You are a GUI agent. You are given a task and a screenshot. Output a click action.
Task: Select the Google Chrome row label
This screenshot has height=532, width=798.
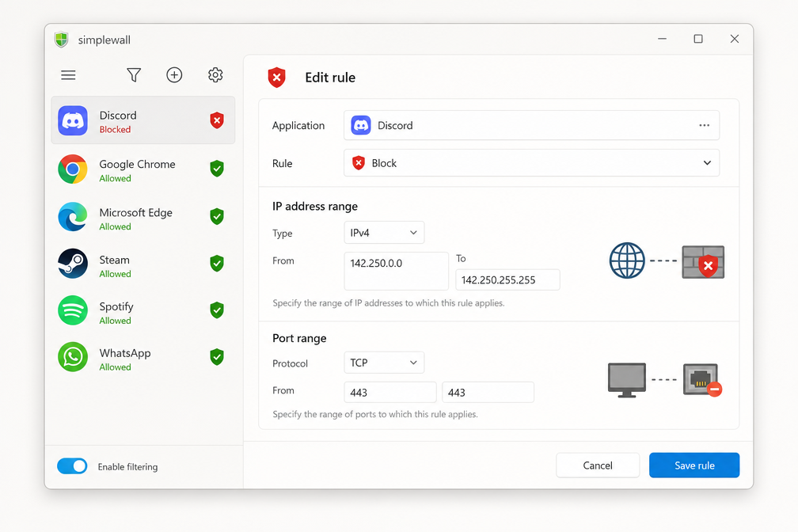tap(138, 164)
